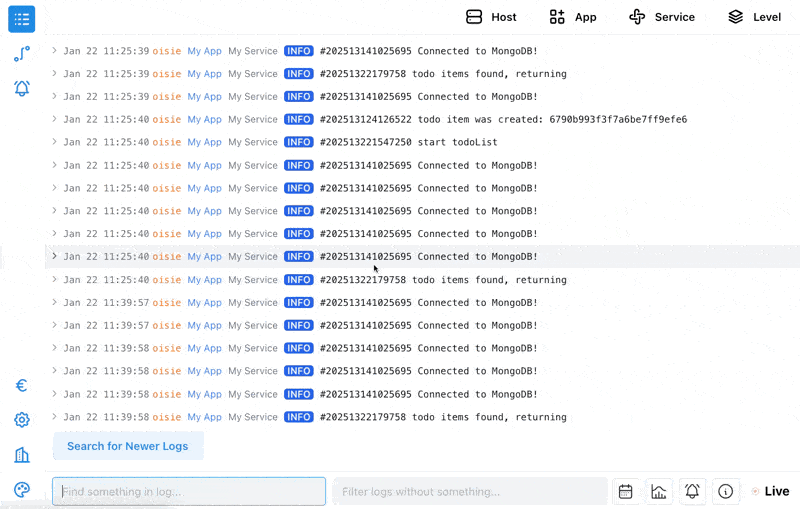
Task: Expand the 'todo item was created' log row
Action: [55, 119]
